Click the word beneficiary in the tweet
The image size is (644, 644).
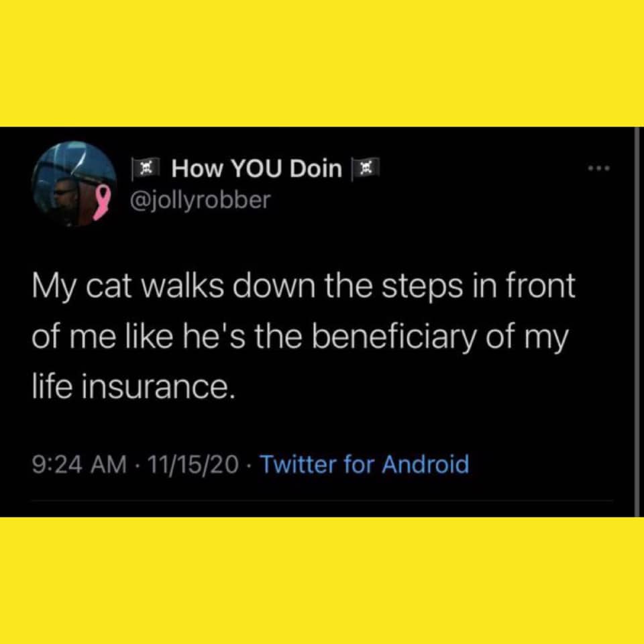[394, 338]
